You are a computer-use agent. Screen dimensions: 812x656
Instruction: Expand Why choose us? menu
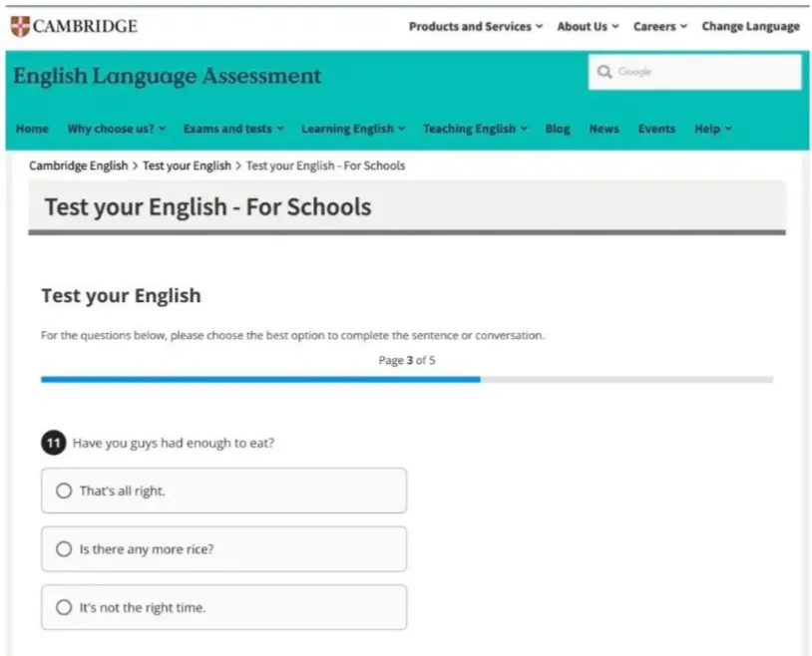[x=117, y=129]
